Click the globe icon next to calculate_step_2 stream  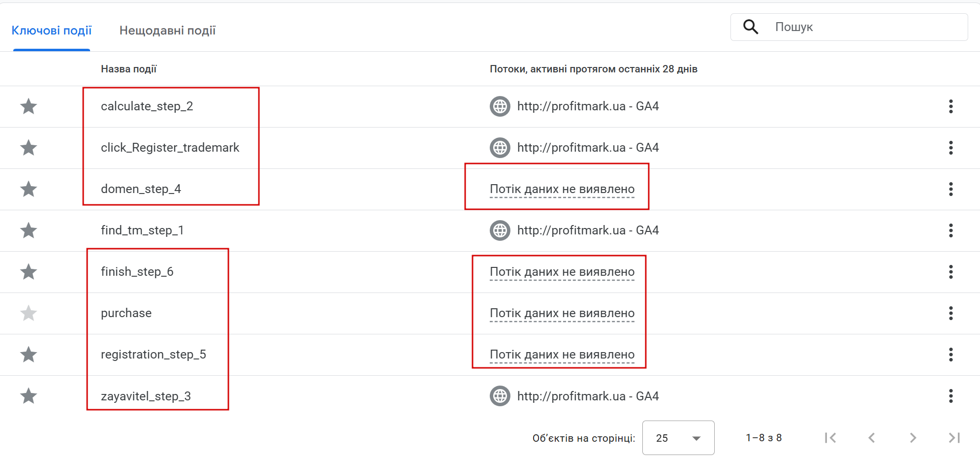click(x=500, y=106)
